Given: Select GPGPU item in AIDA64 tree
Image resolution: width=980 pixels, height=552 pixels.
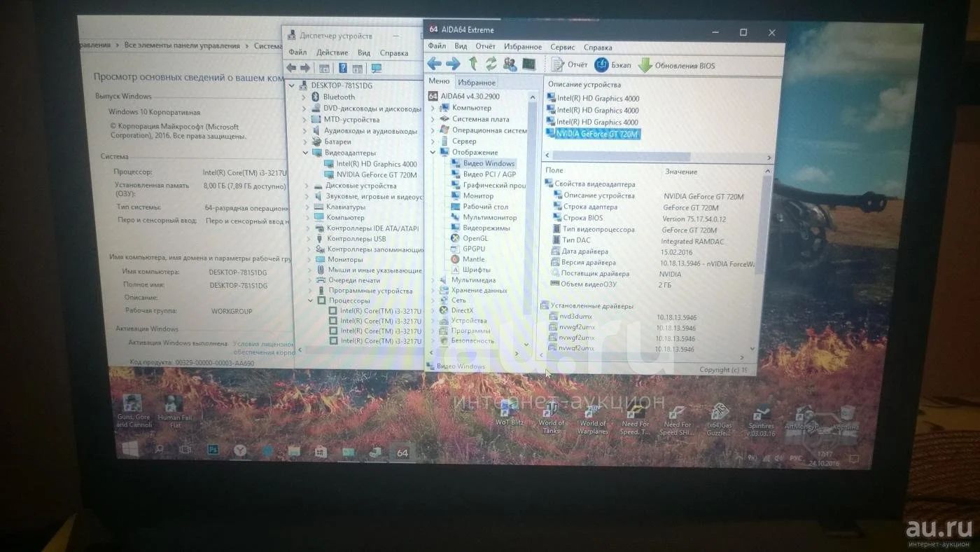Looking at the screenshot, I should point(468,249).
